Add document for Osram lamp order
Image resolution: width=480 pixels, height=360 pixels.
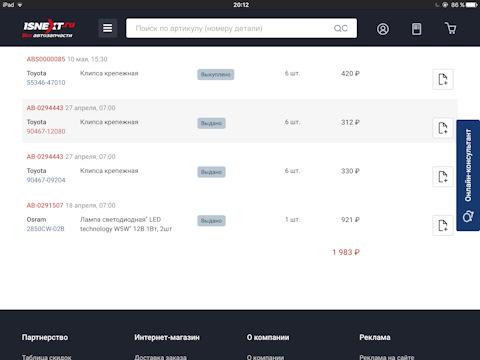coord(443,226)
